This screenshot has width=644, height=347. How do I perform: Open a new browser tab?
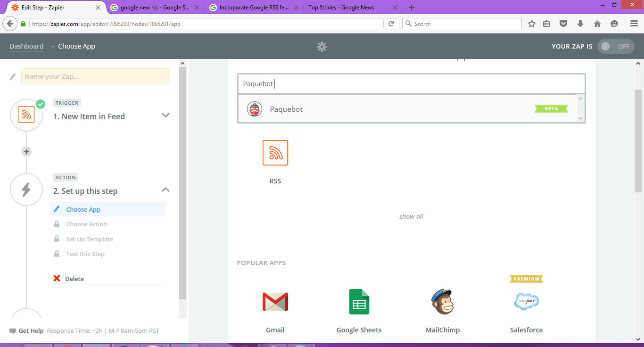[412, 8]
